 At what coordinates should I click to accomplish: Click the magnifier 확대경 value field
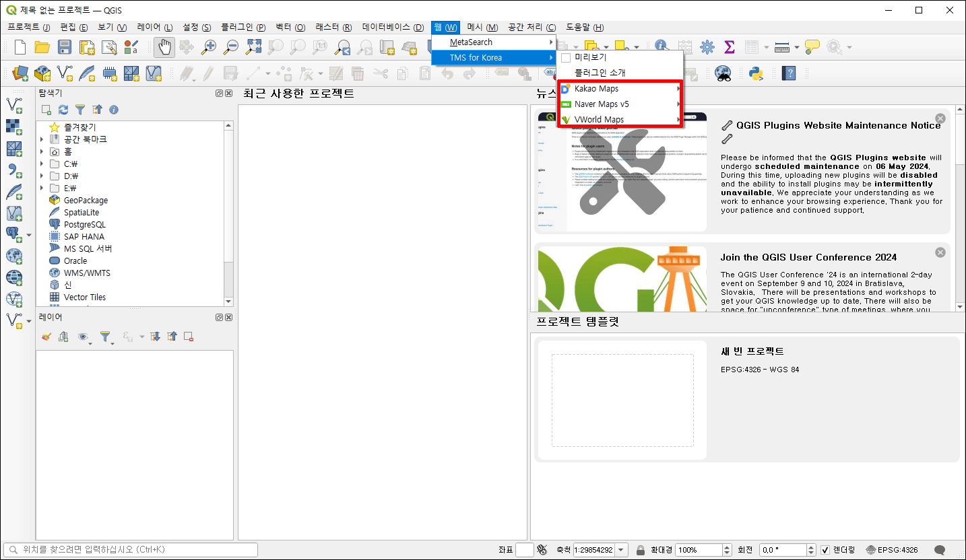[x=698, y=550]
